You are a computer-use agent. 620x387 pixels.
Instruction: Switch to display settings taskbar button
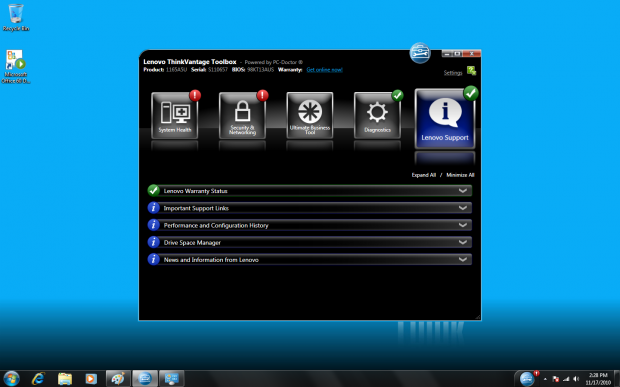point(172,379)
